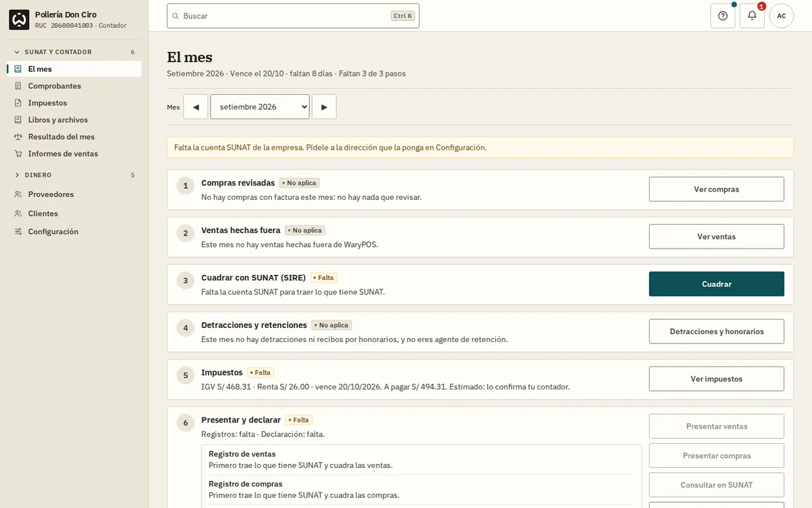This screenshot has width=812, height=508.
Task: Click the Clientes people icon
Action: tap(18, 213)
